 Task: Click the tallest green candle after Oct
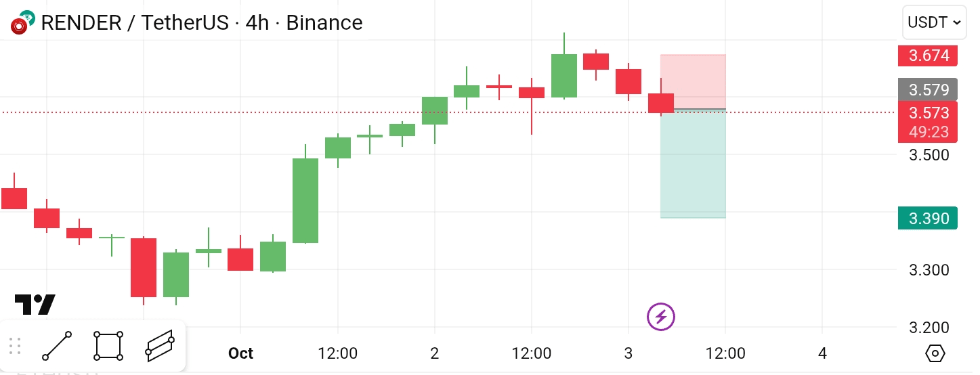click(x=305, y=200)
